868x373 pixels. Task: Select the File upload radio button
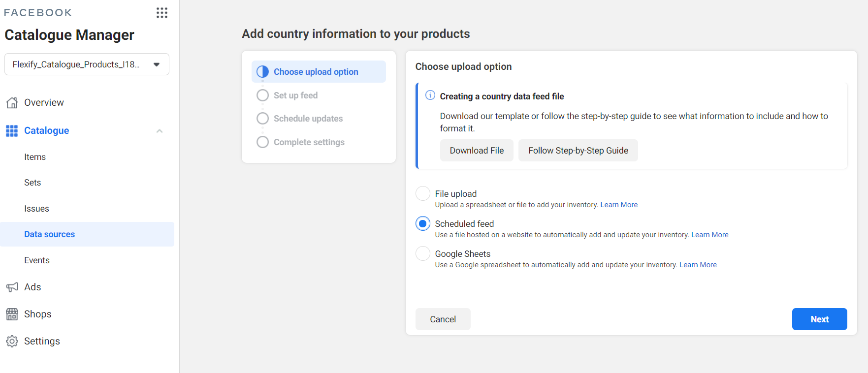422,193
